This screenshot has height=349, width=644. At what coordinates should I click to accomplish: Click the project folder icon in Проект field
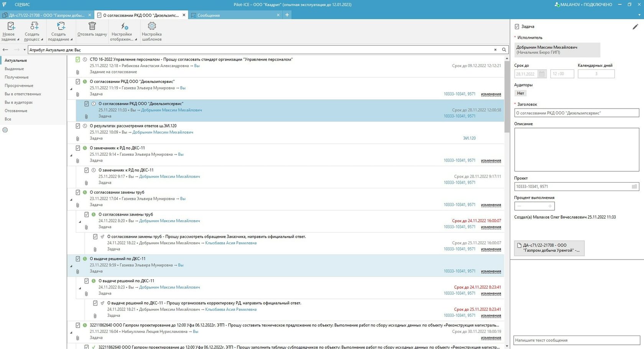(x=634, y=186)
